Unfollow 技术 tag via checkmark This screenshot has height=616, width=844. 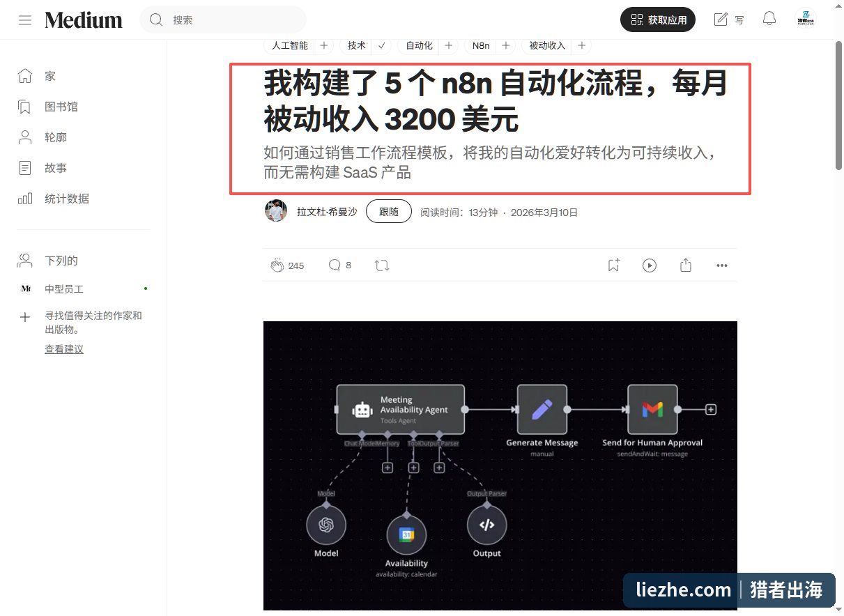point(381,45)
